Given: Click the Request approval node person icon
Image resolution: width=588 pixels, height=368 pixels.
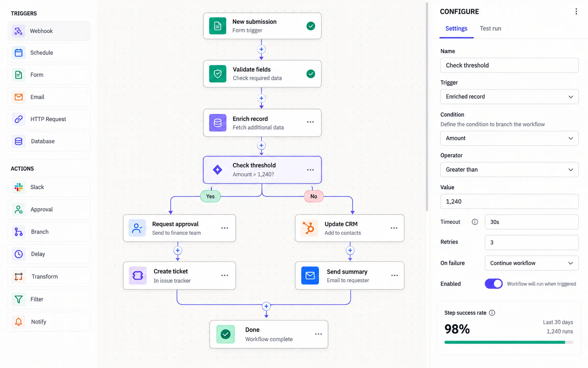Looking at the screenshot, I should point(137,228).
